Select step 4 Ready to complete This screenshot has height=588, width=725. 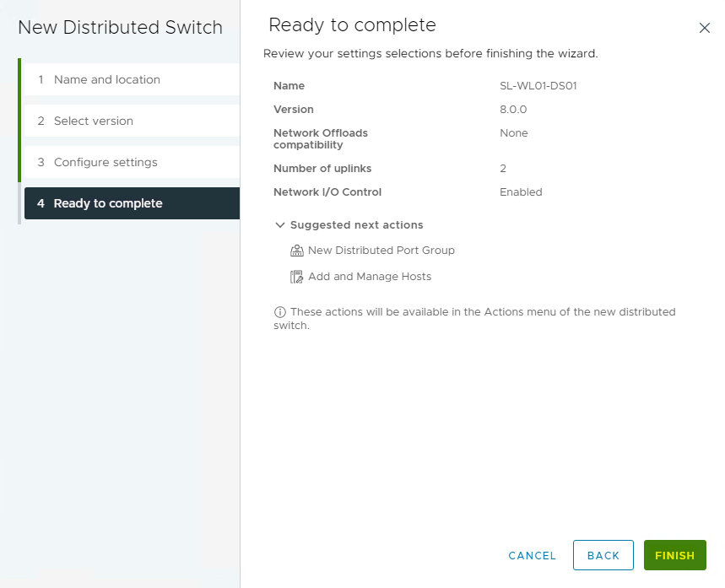[108, 203]
